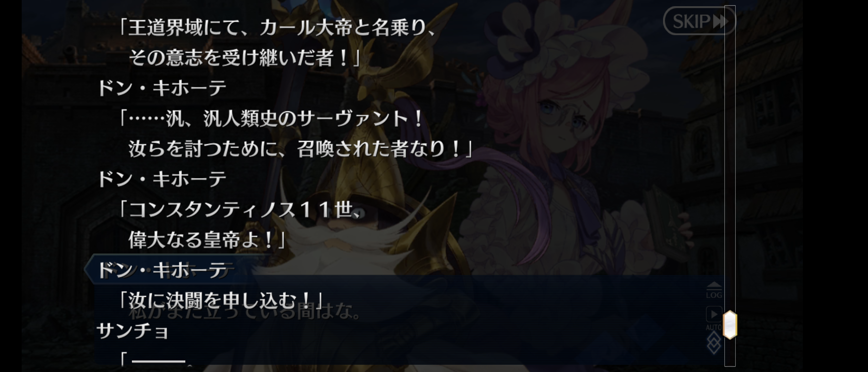
Task: Toggle AUTO play mode
Action: click(714, 318)
